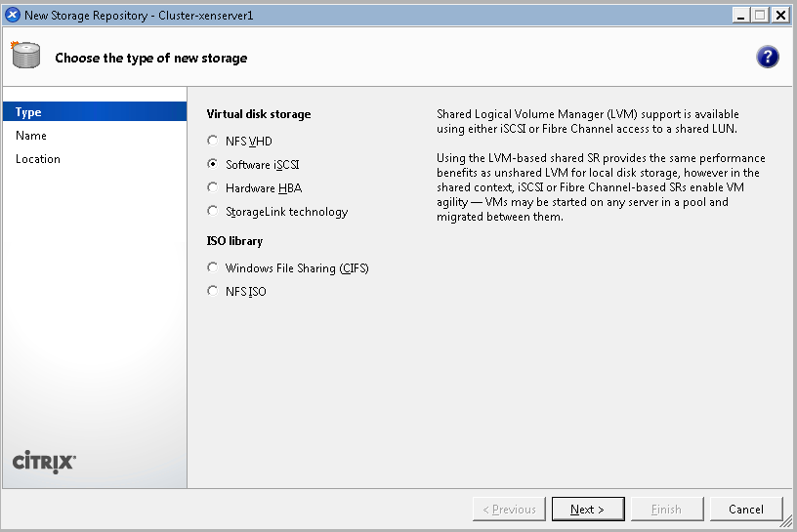Select Windows File Sharing (CIFS) option
This screenshot has height=532, width=797.
pyautogui.click(x=213, y=268)
